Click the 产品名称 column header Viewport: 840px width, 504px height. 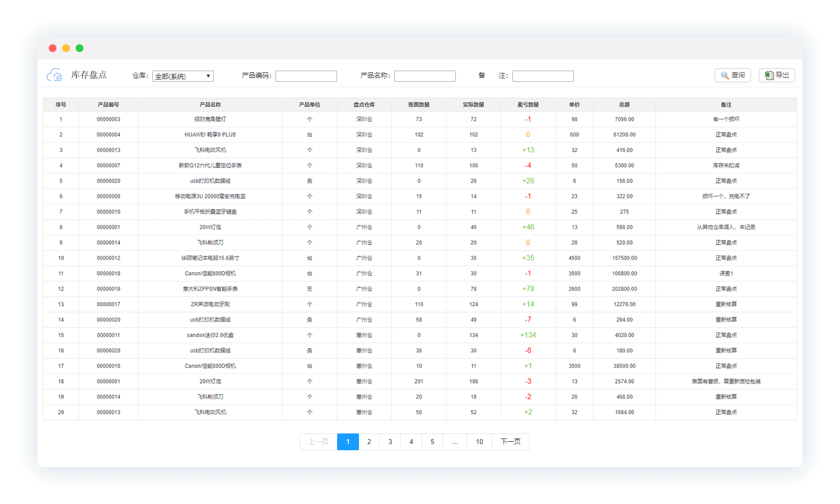[210, 105]
